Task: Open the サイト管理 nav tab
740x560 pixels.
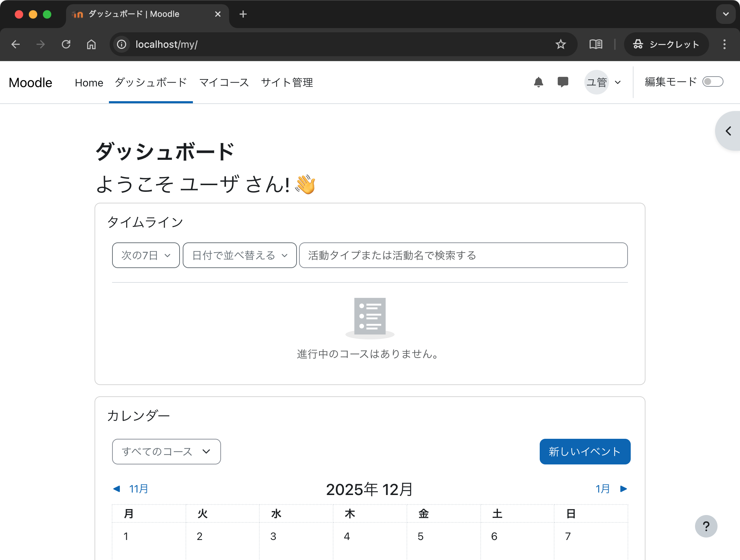Action: tap(287, 83)
